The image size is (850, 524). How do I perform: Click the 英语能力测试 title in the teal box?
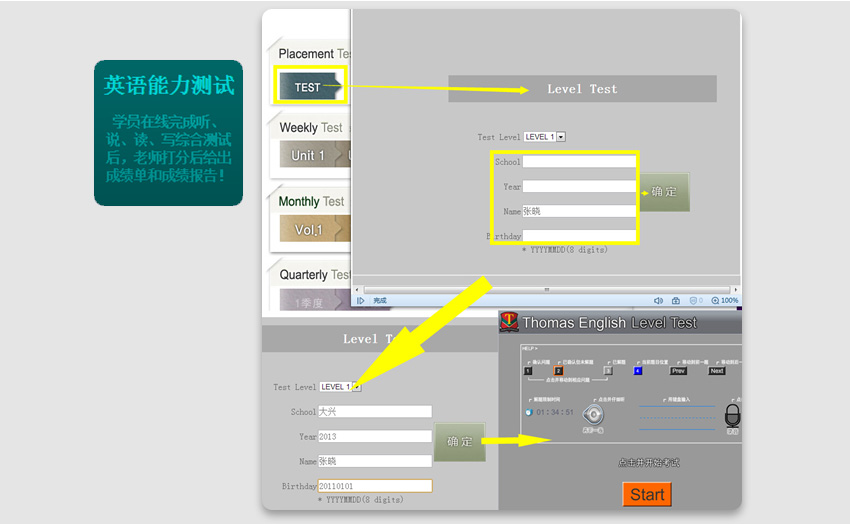point(169,85)
